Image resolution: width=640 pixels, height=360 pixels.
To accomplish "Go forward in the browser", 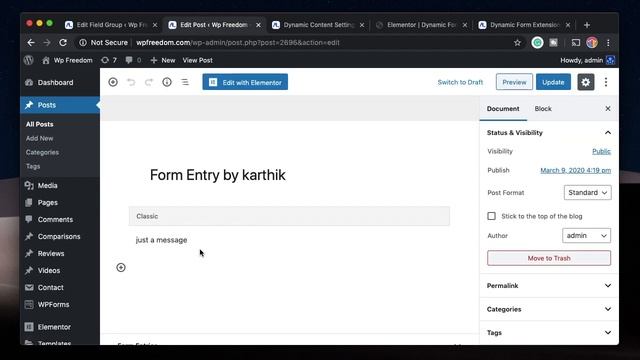I will (x=47, y=42).
